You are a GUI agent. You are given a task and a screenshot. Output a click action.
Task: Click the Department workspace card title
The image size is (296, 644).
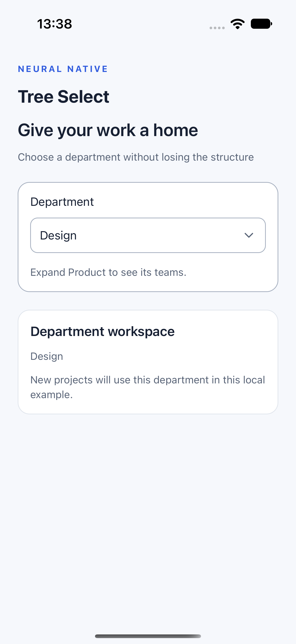click(x=102, y=332)
